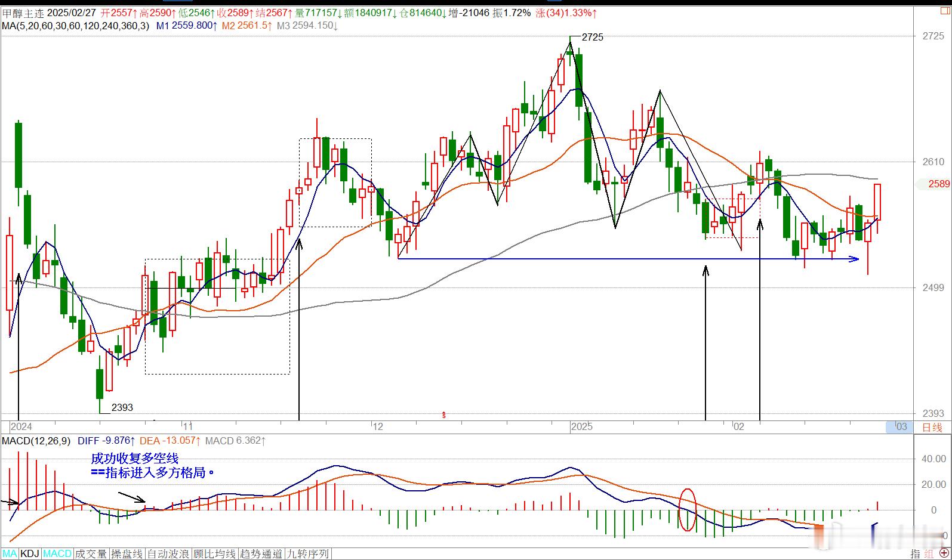Viewport: 952px width, 560px height.
Task: Click the 收2589 closing price value
Action: 235,13
